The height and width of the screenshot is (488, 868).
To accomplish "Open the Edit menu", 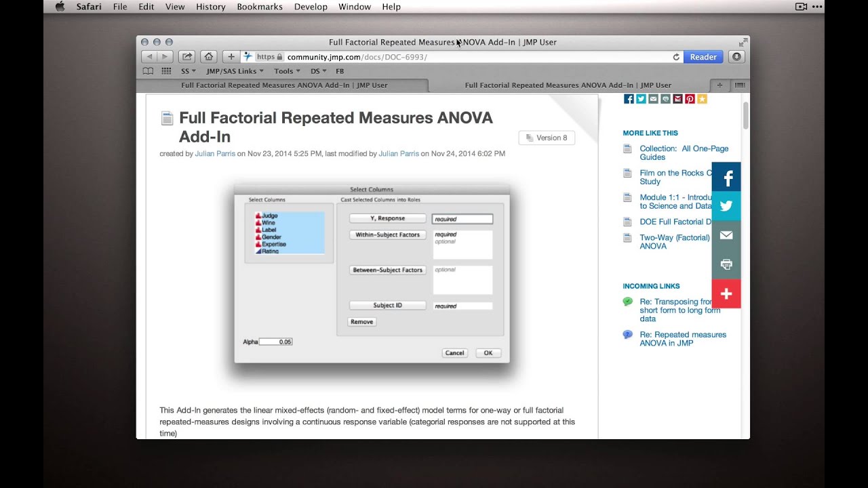I will point(146,7).
